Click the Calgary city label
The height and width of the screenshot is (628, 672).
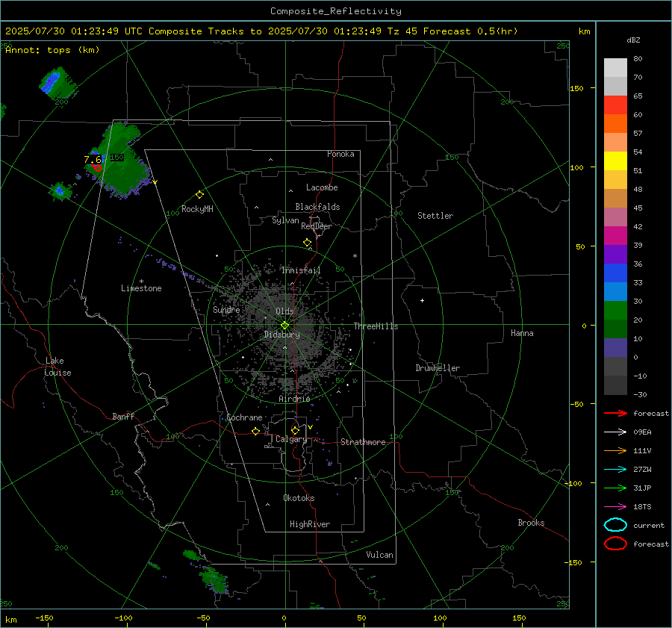[x=291, y=439]
